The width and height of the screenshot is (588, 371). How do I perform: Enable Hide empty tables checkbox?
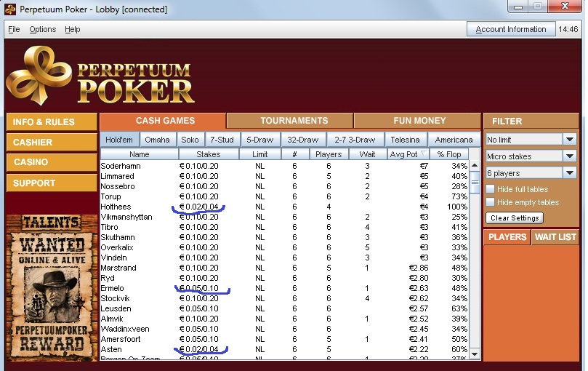click(x=490, y=202)
